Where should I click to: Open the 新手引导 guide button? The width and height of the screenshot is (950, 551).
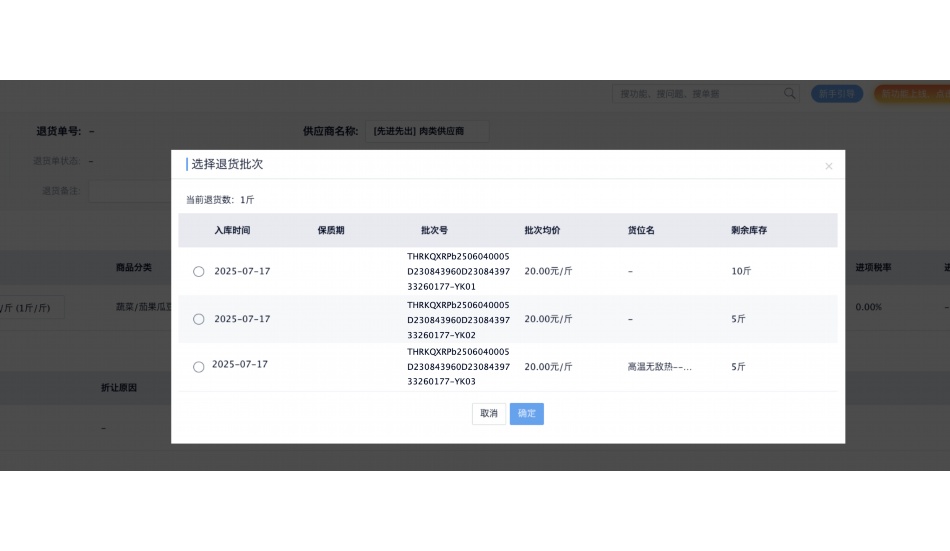(x=836, y=94)
